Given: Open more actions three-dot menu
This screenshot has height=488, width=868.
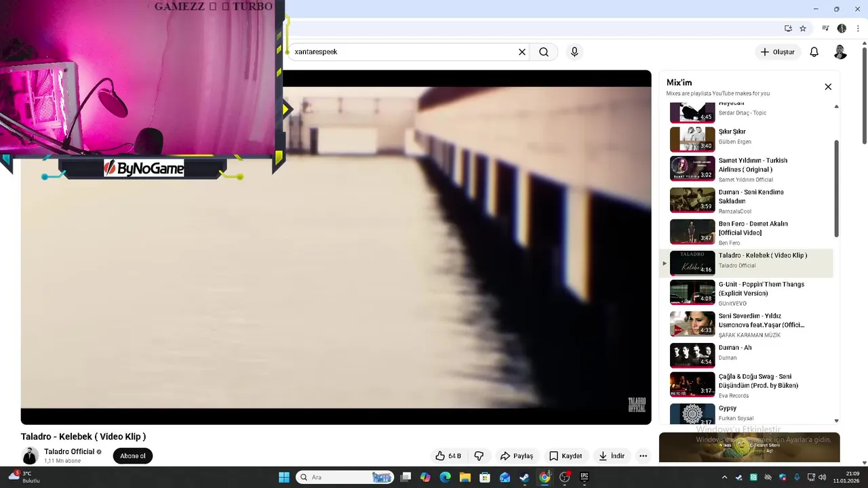Looking at the screenshot, I should coord(643,456).
